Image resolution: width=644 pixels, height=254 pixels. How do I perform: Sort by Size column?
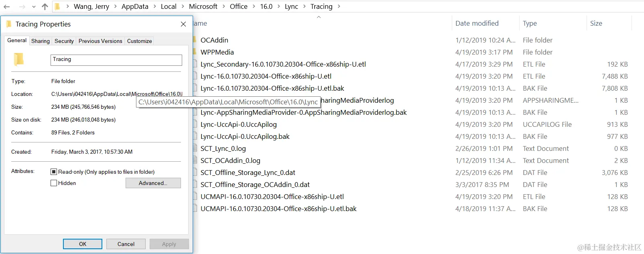tap(596, 23)
